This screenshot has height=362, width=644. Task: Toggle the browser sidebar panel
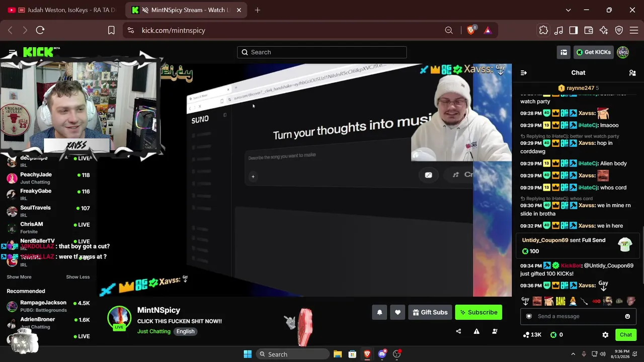point(574,30)
